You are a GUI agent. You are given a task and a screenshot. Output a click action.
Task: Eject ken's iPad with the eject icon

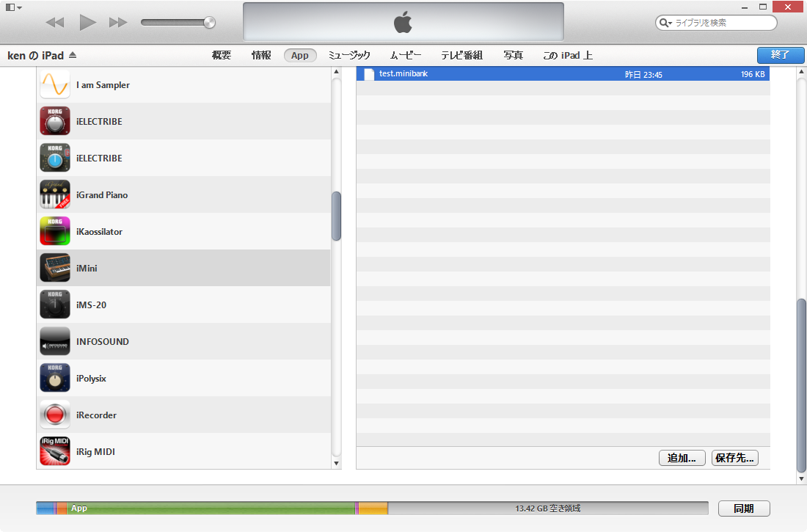73,54
